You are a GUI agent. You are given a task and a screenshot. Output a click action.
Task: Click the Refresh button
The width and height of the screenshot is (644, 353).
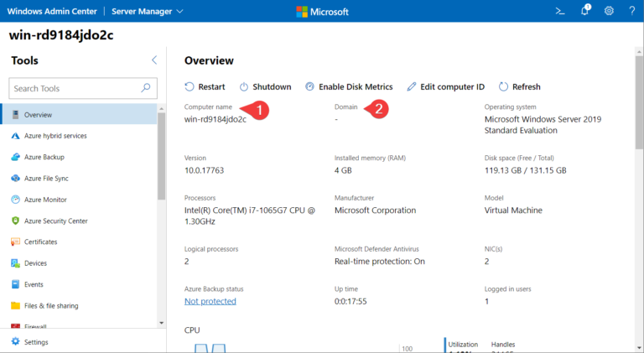click(520, 86)
